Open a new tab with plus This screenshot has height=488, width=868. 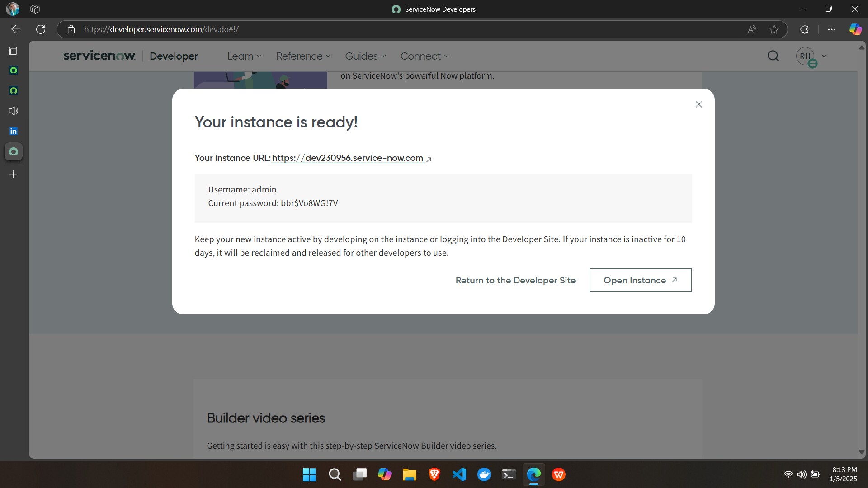14,174
